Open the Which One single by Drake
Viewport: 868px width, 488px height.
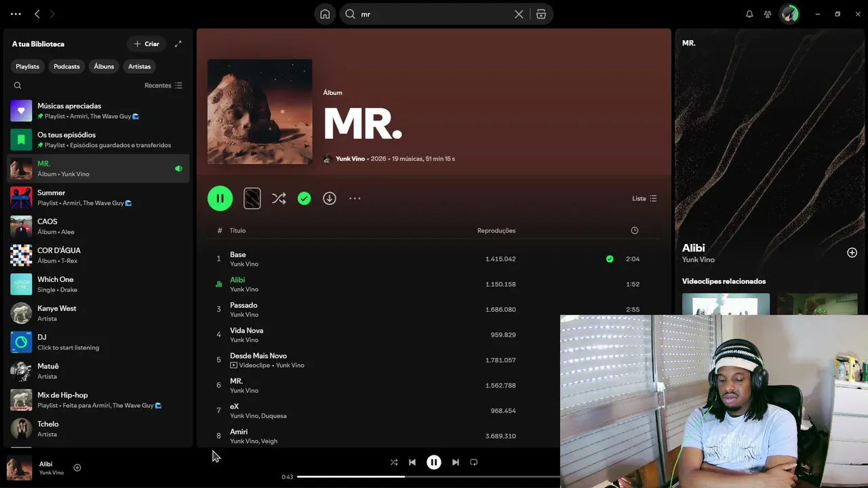(98, 284)
